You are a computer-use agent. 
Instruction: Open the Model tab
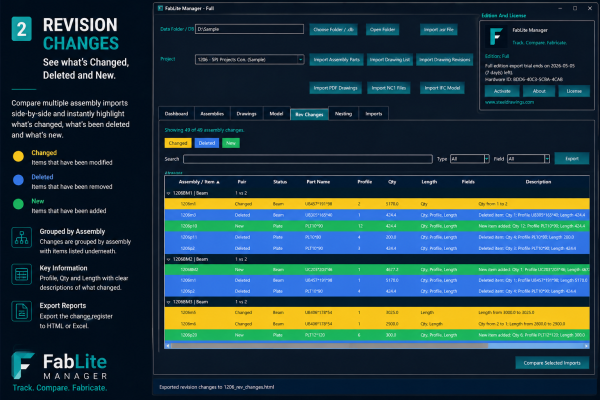[x=276, y=114]
